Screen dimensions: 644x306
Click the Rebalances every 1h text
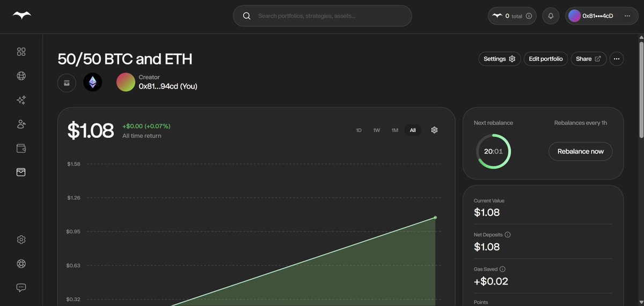point(581,123)
